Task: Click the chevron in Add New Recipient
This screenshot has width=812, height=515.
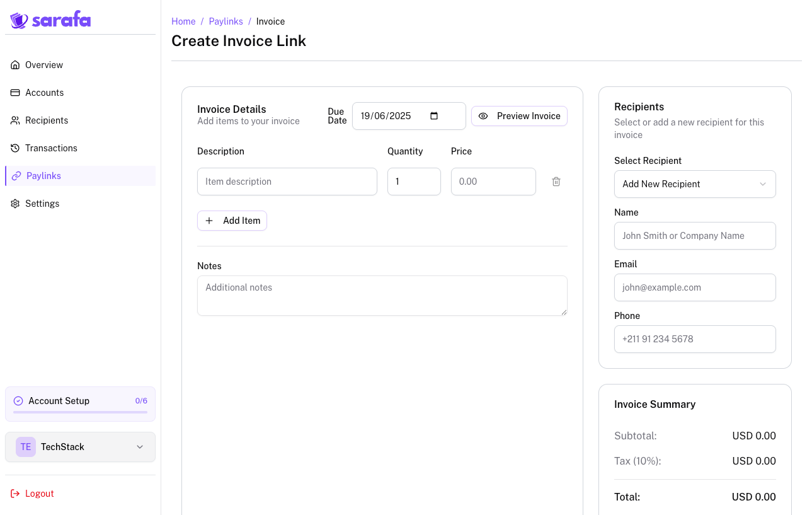Action: coord(763,184)
